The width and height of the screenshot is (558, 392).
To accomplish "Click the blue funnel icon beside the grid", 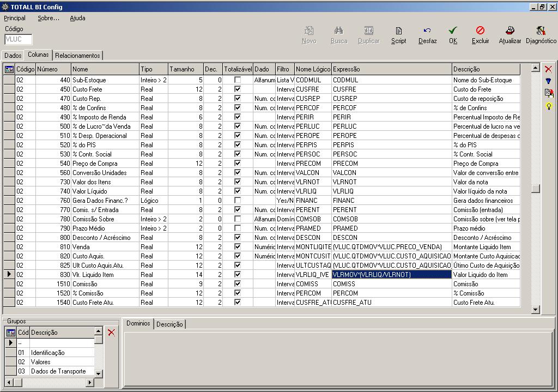I will [548, 81].
